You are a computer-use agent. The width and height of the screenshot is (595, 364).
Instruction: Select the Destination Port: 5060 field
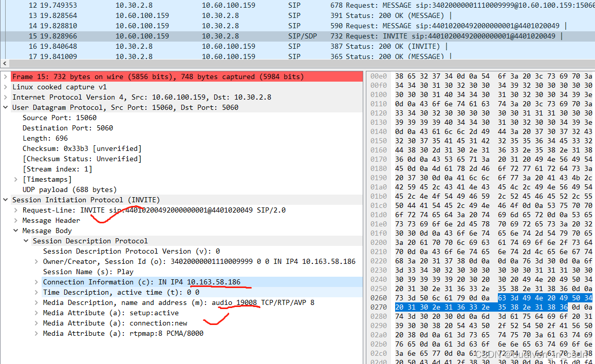tap(67, 128)
